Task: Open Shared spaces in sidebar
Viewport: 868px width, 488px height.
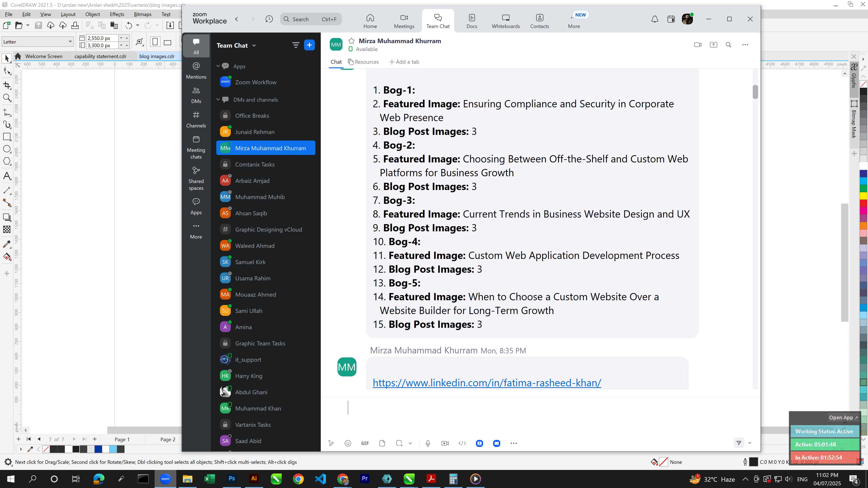Action: pyautogui.click(x=196, y=178)
